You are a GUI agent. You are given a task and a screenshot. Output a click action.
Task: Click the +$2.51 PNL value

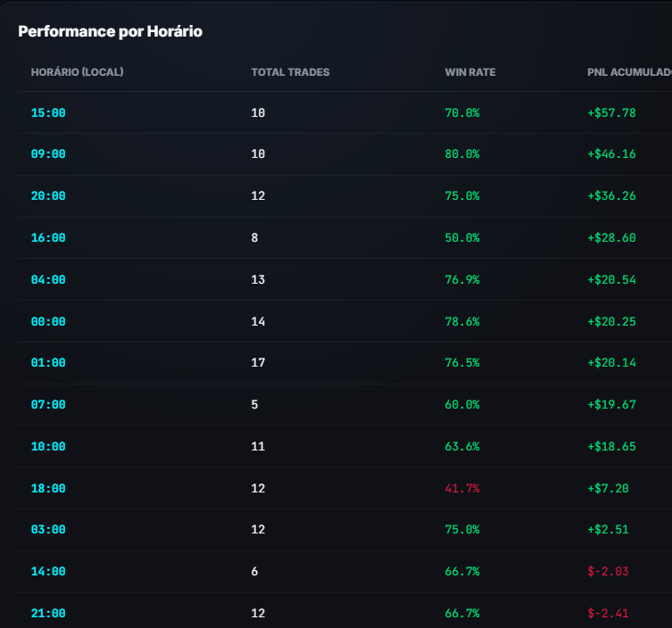608,531
